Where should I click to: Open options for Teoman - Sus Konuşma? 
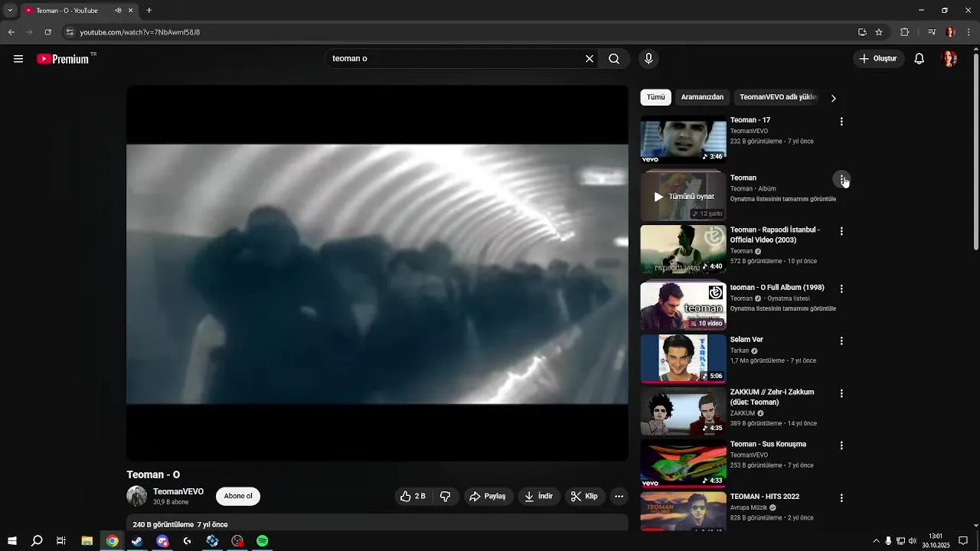(x=841, y=445)
